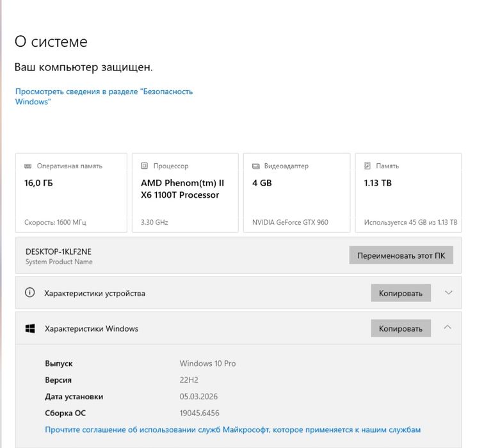The image size is (484, 448).
Task: Select the OS build 19045.6456
Action: click(x=199, y=413)
